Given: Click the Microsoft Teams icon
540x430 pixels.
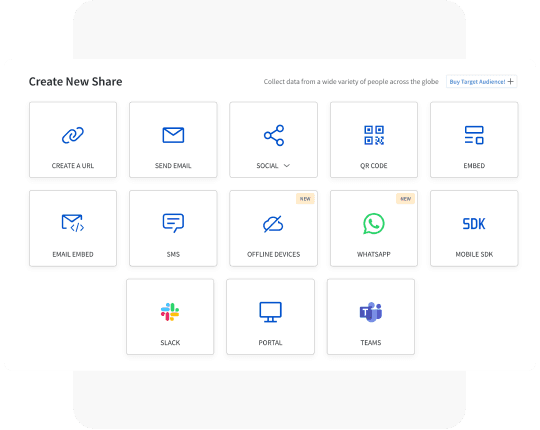Looking at the screenshot, I should 371,312.
